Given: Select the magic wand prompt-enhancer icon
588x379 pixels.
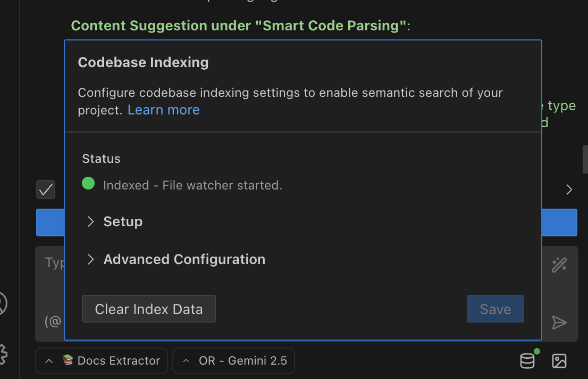Looking at the screenshot, I should [559, 265].
